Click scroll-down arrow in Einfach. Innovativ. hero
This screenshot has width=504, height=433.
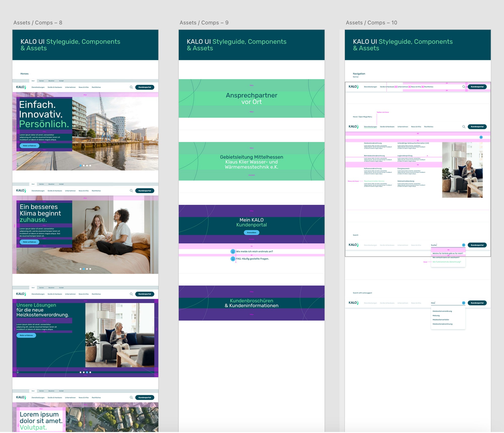(x=18, y=165)
